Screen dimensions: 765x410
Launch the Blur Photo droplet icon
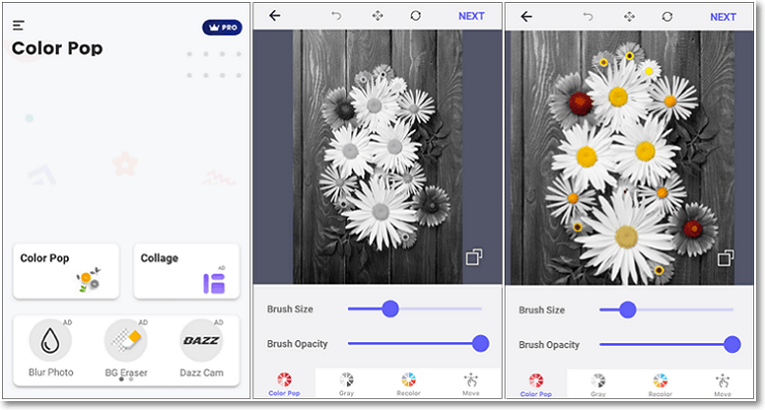pos(50,340)
